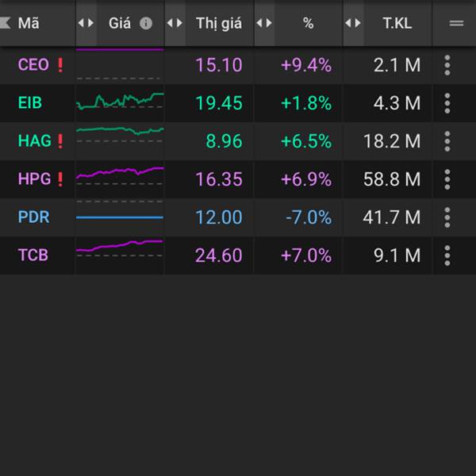Screen dimensions: 476x476
Task: Open the CEO price sparkline chart
Action: [x=120, y=65]
